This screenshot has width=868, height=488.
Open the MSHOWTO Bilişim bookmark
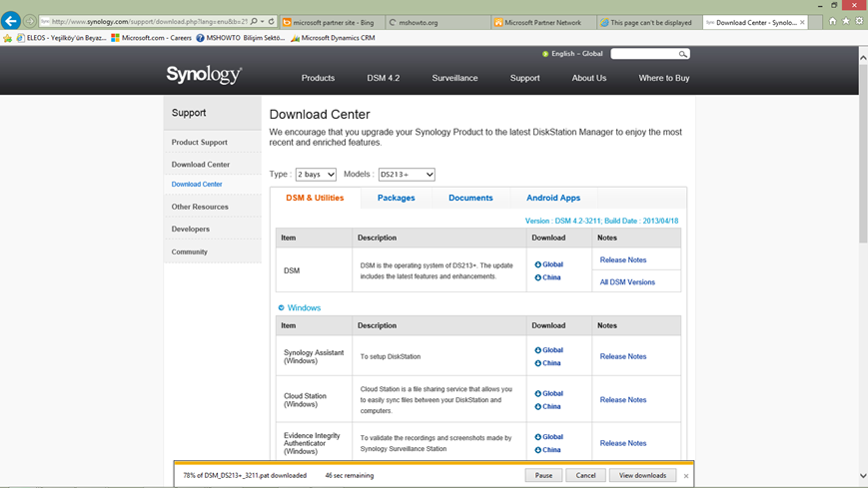pyautogui.click(x=241, y=38)
